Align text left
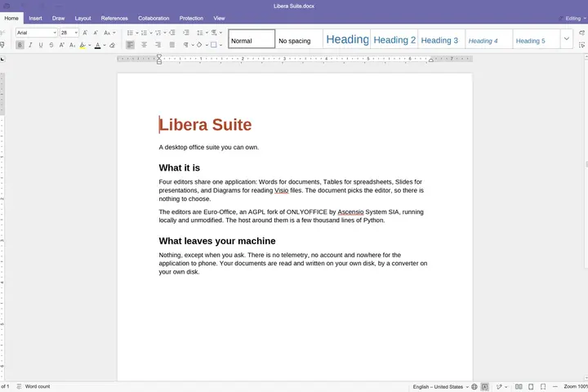 click(x=130, y=45)
